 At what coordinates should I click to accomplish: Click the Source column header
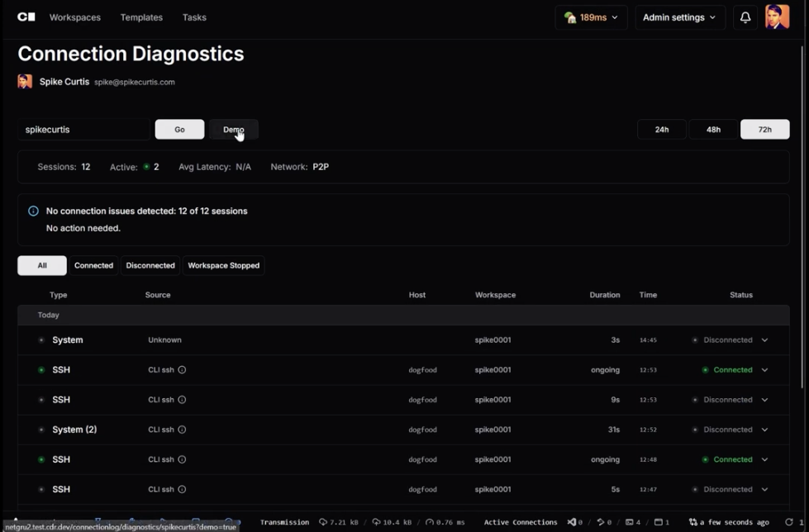coord(157,295)
